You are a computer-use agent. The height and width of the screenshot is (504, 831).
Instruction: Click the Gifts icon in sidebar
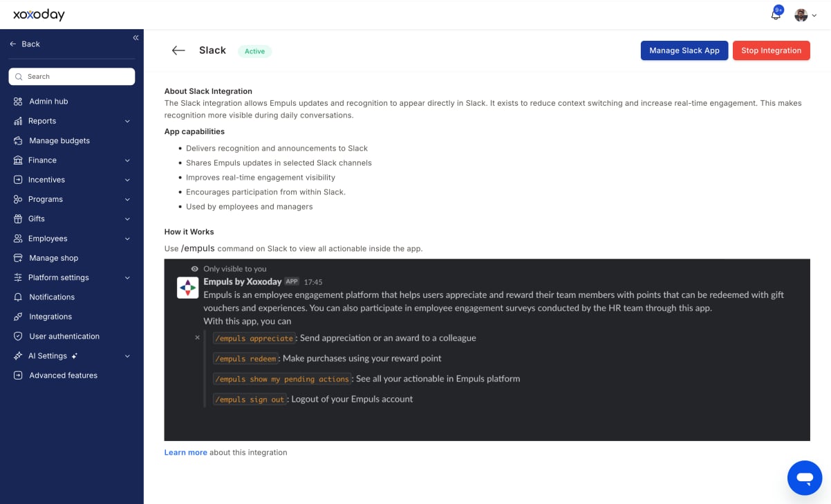18,218
